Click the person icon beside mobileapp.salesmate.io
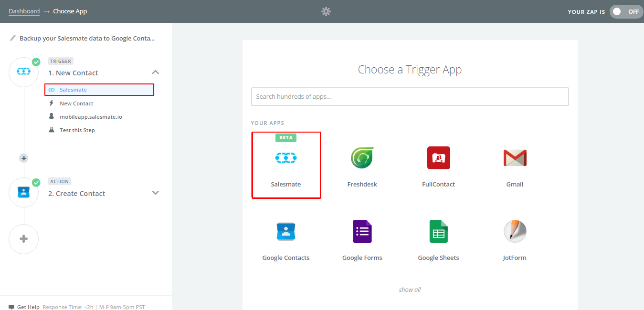644x310 pixels. coord(52,116)
